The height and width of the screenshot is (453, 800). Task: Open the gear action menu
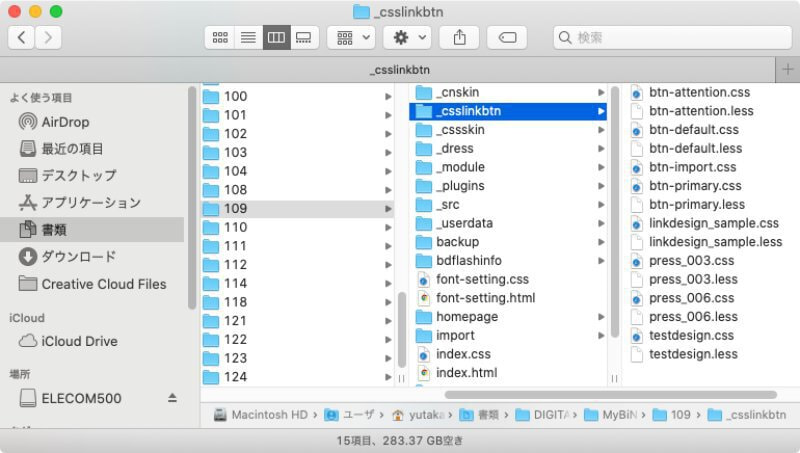pyautogui.click(x=409, y=37)
